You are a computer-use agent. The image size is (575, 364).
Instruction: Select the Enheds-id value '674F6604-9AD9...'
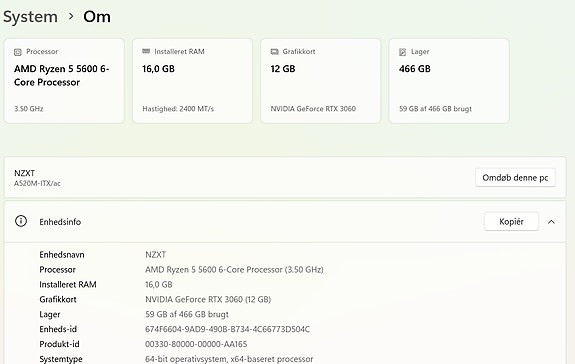(x=227, y=329)
